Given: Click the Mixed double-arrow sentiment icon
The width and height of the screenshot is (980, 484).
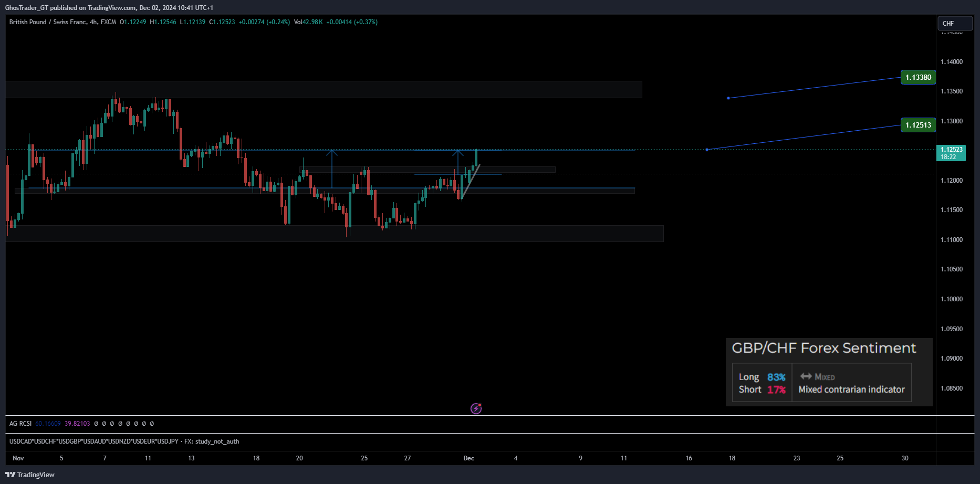Looking at the screenshot, I should pos(806,376).
